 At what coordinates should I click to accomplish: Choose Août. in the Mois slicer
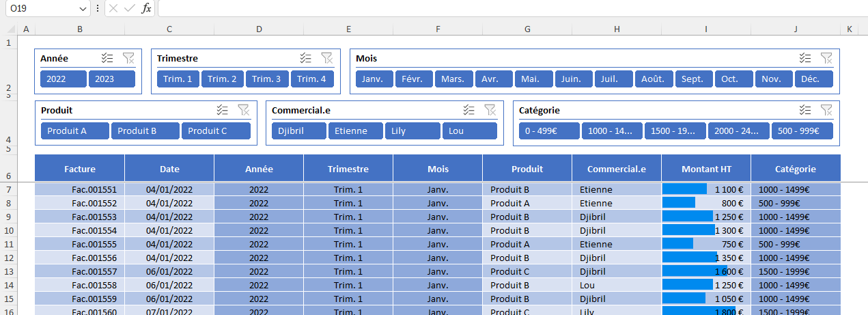click(654, 79)
